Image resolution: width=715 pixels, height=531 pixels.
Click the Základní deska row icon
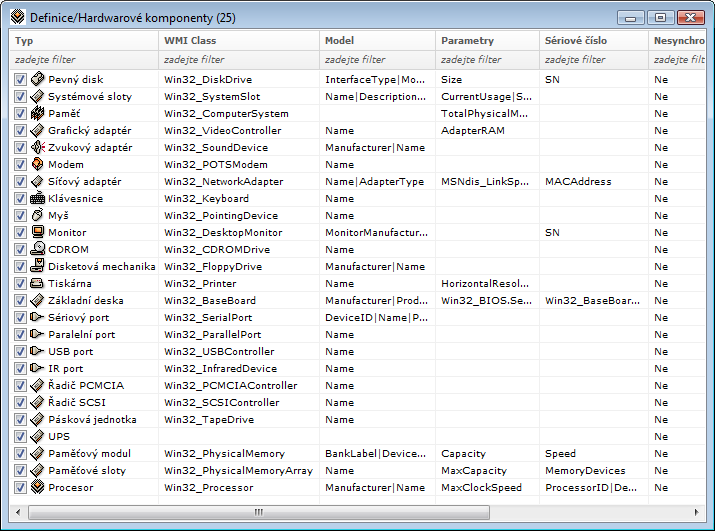coord(37,300)
